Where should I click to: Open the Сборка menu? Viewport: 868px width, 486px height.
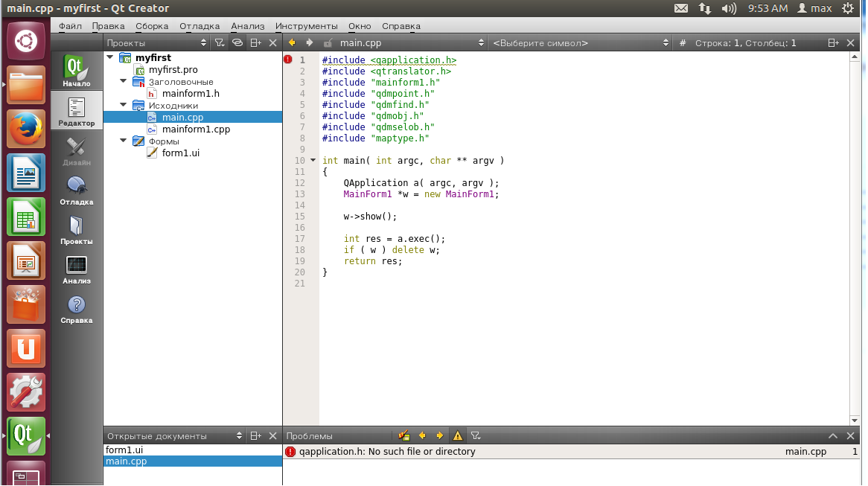click(152, 26)
